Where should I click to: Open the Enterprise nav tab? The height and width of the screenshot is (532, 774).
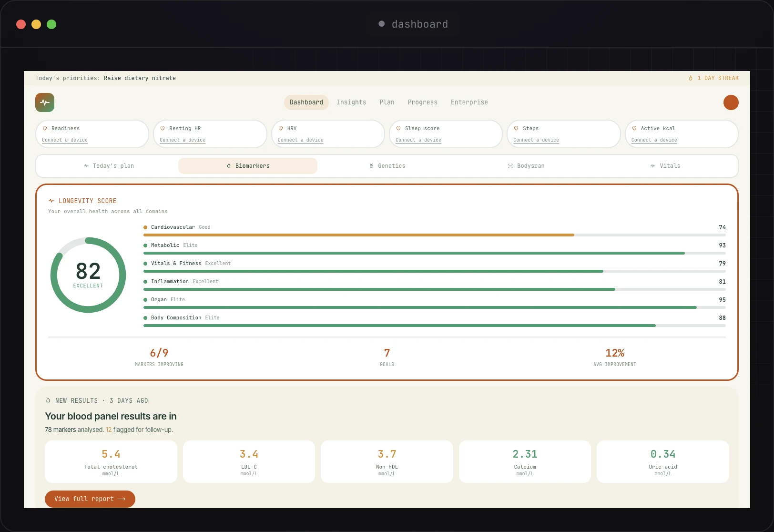click(x=469, y=102)
